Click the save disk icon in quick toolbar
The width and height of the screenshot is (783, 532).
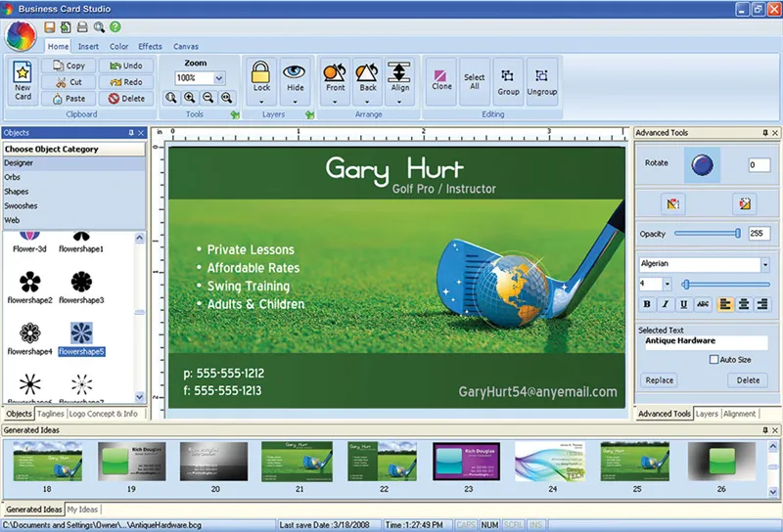pyautogui.click(x=50, y=27)
